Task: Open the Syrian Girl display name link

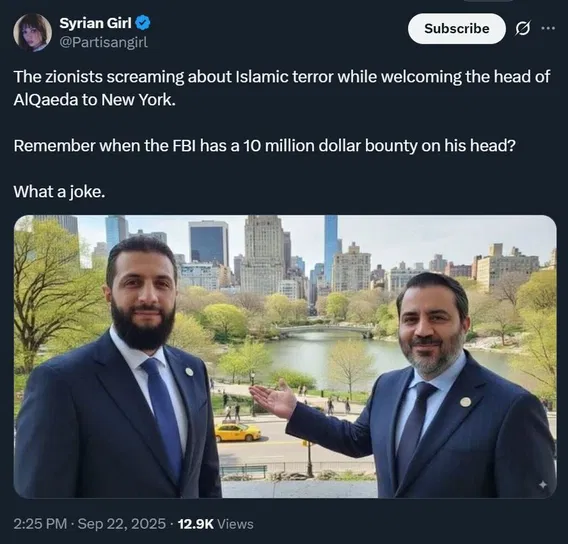Action: [95, 23]
